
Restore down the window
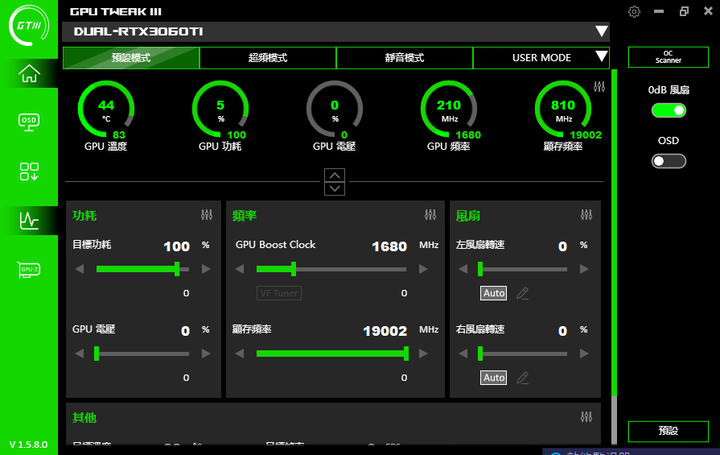click(684, 11)
